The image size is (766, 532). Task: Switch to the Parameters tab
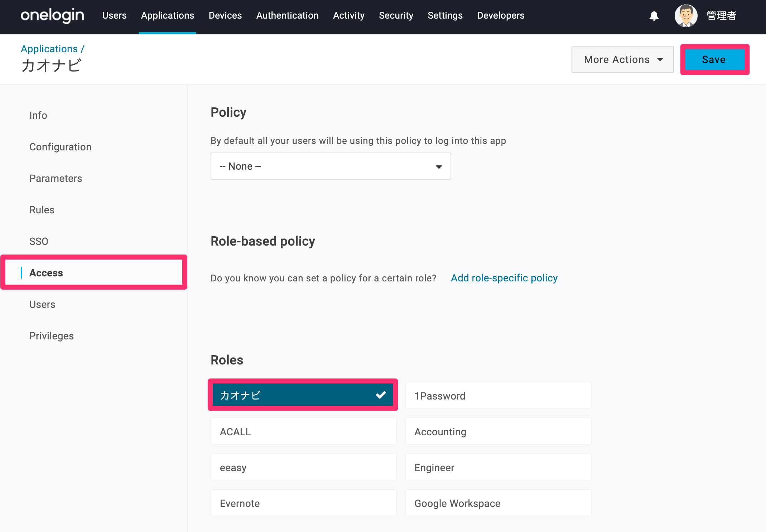56,178
